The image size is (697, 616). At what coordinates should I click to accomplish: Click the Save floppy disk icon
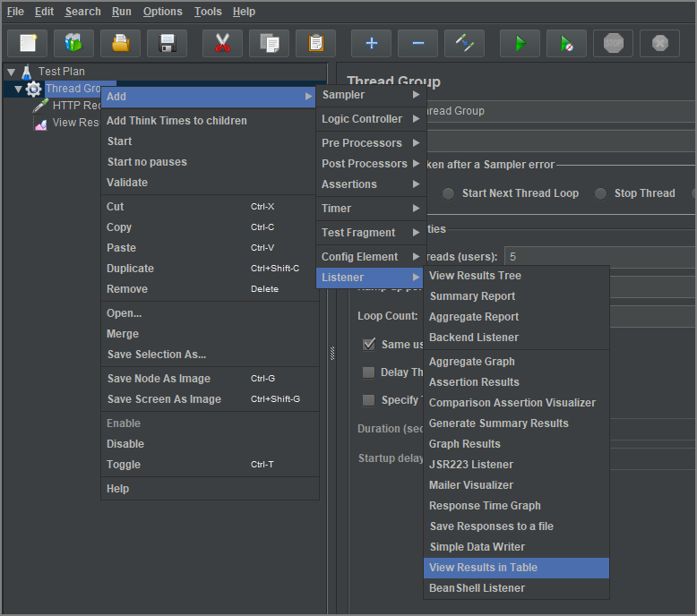[x=167, y=43]
